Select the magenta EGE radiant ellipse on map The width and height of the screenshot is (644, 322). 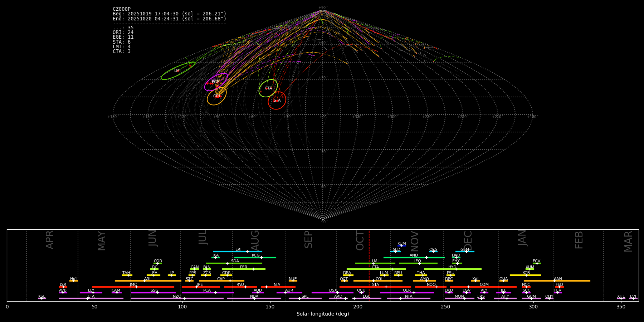216,82
